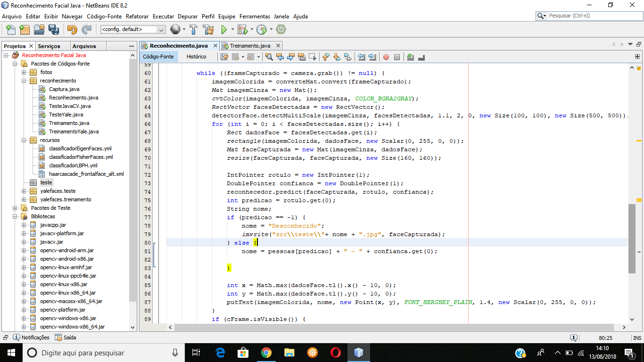Open the Arquivo menu
Viewport: 644px width, 362px height.
12,16
